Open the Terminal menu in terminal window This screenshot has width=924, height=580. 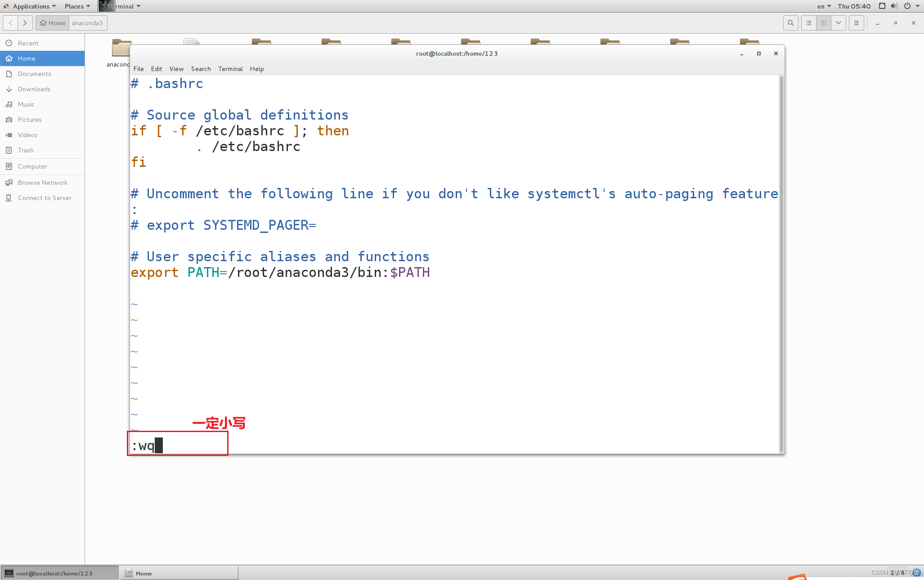[230, 69]
